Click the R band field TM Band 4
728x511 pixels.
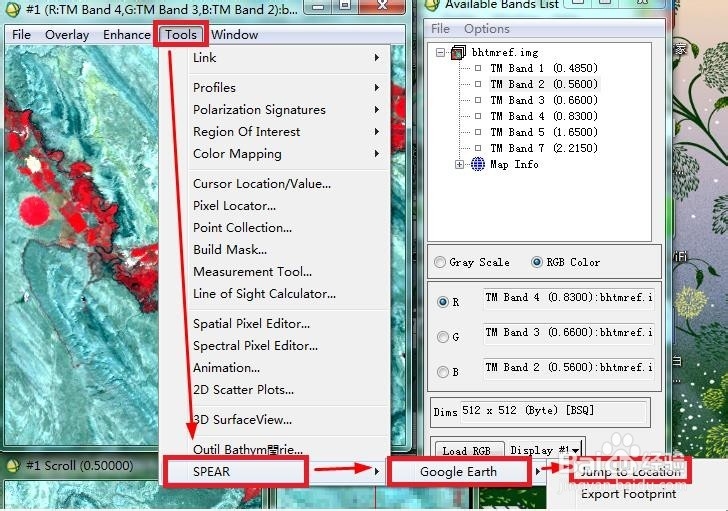[x=569, y=298]
